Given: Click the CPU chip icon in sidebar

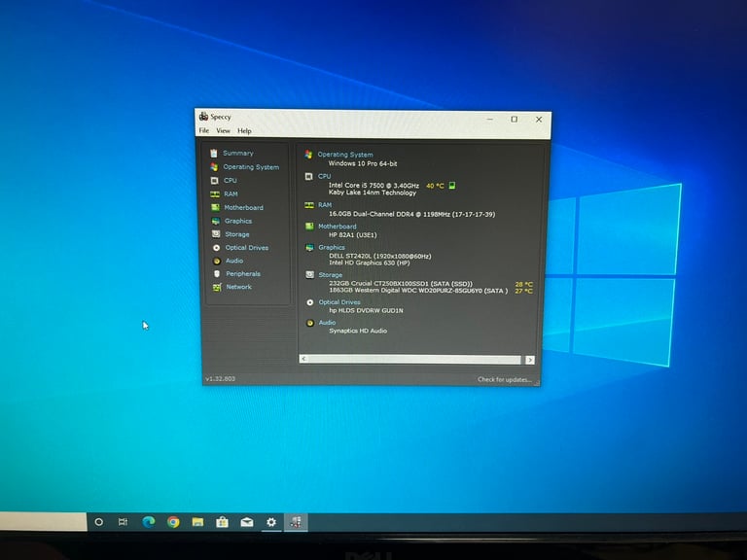Looking at the screenshot, I should (x=214, y=181).
